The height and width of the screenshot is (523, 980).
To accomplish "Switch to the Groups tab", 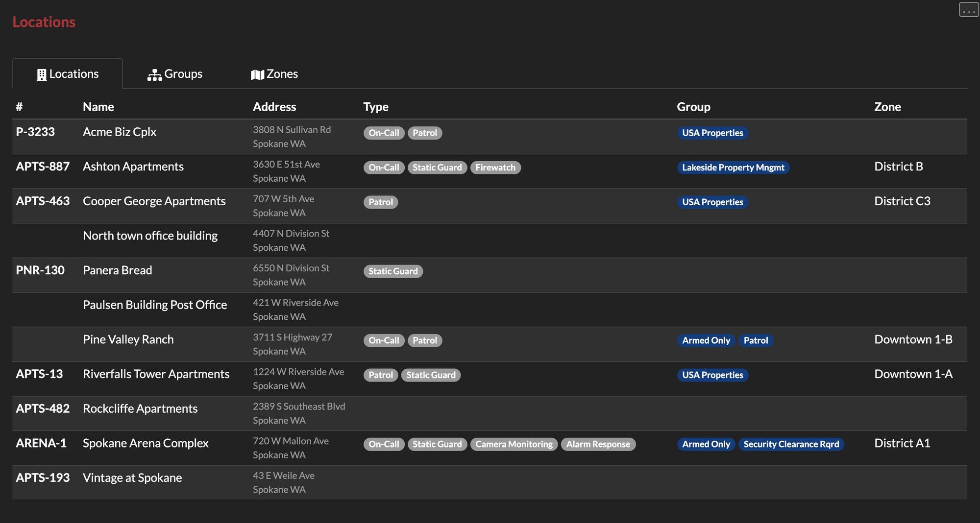I will click(x=183, y=74).
